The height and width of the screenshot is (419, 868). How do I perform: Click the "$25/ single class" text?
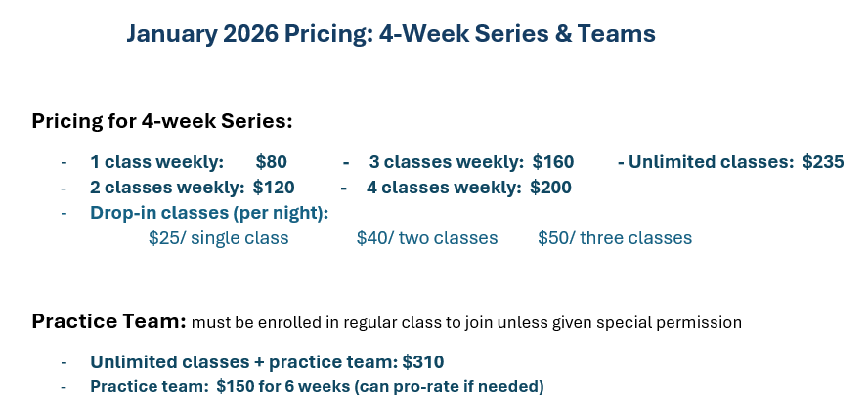coord(218,237)
